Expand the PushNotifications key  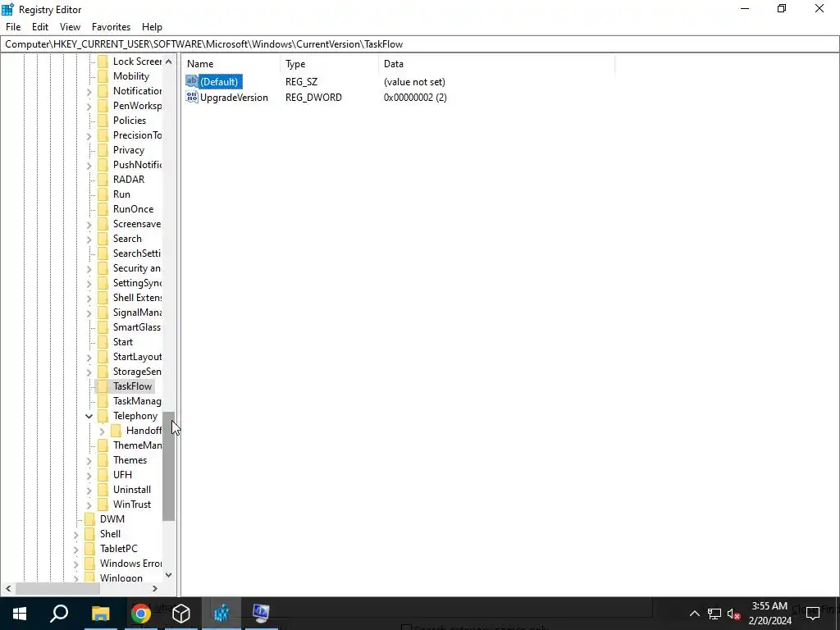tap(89, 166)
